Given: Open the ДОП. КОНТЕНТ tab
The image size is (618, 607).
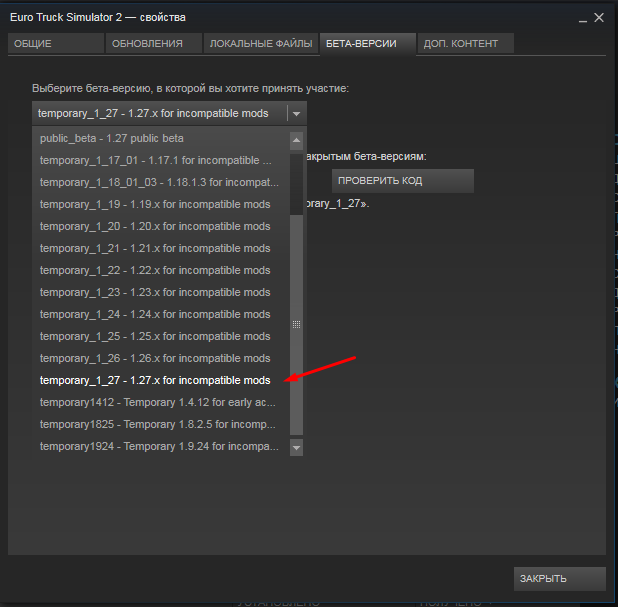Looking at the screenshot, I should tap(465, 43).
